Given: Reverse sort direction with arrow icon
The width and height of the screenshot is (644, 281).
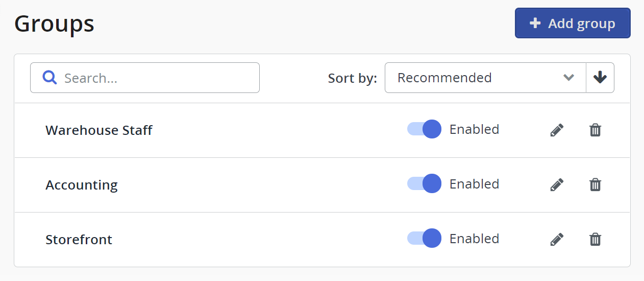Looking at the screenshot, I should coord(600,78).
